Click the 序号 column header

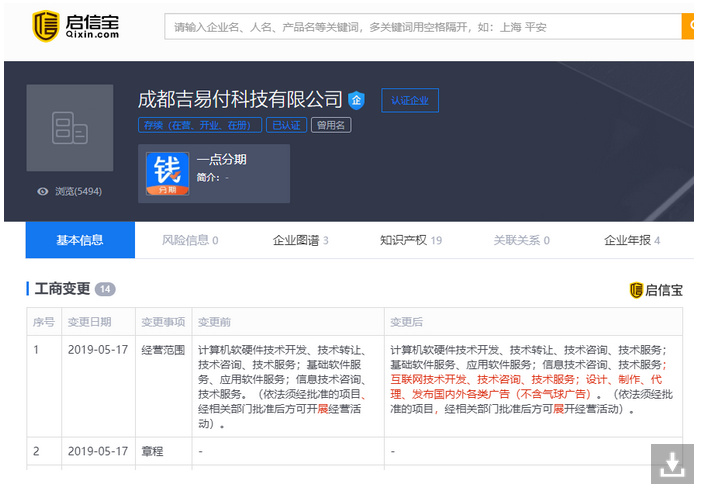point(44,322)
